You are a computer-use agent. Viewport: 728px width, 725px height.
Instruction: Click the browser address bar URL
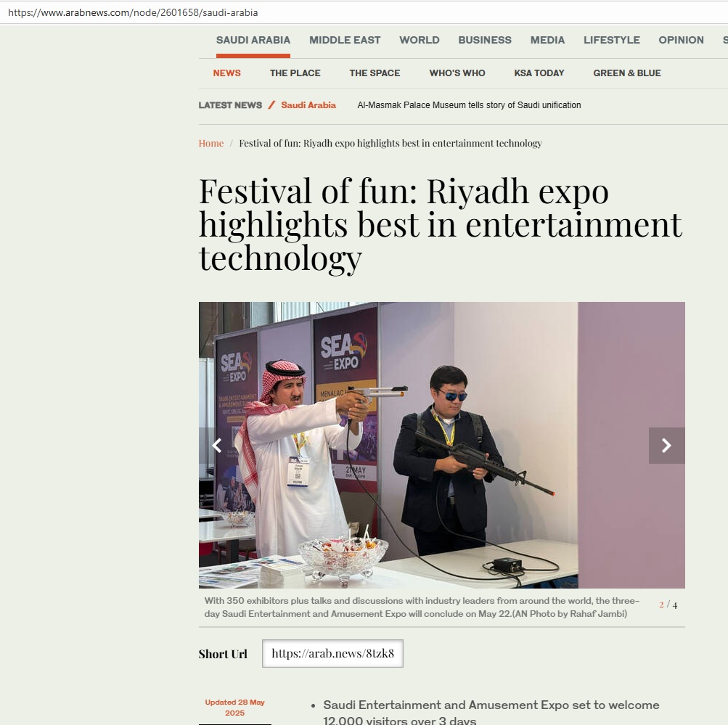[x=133, y=12]
